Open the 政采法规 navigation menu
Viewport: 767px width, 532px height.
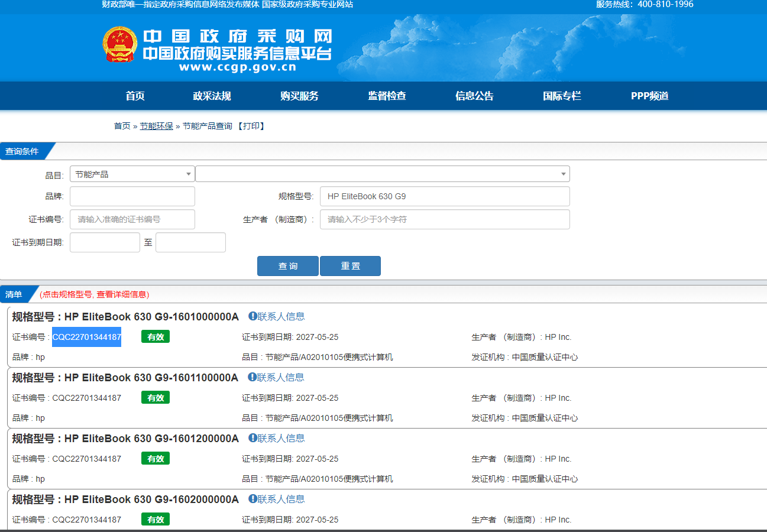212,96
